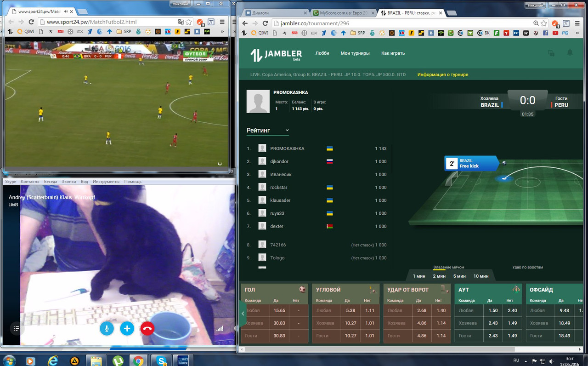Bet 15.65 on ГОЛ Любая Да
This screenshot has width=588, height=366.
coord(280,310)
